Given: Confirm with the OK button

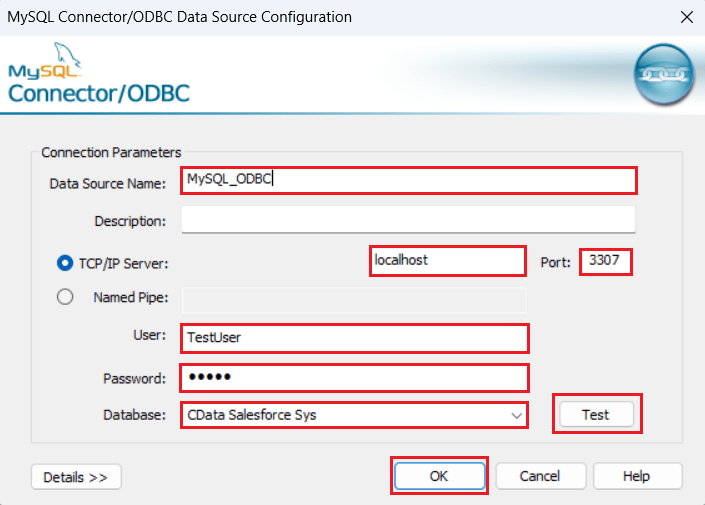Looking at the screenshot, I should click(x=439, y=476).
